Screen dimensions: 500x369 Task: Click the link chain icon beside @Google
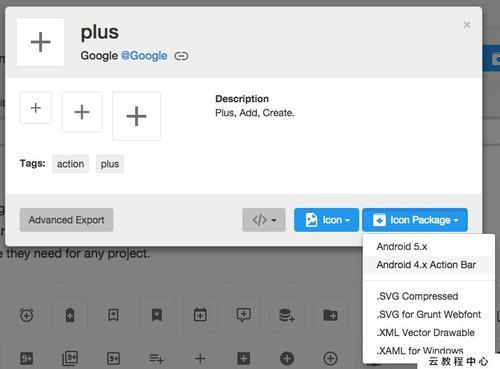pyautogui.click(x=181, y=56)
